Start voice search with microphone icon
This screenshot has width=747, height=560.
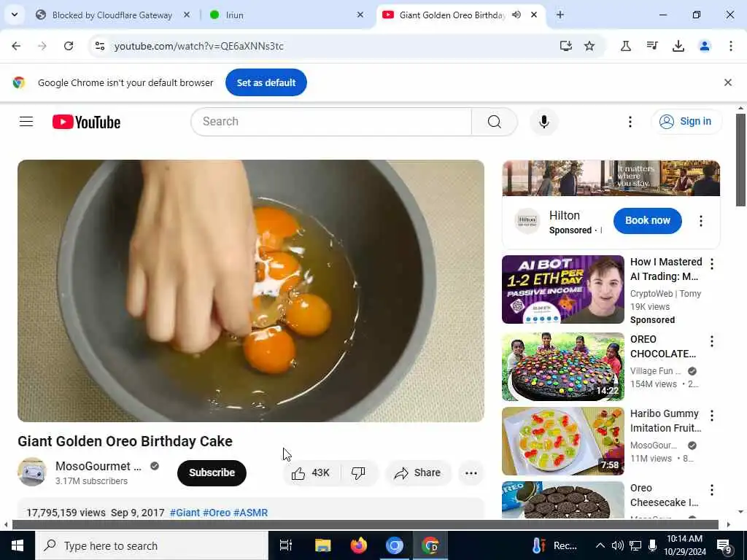[543, 122]
